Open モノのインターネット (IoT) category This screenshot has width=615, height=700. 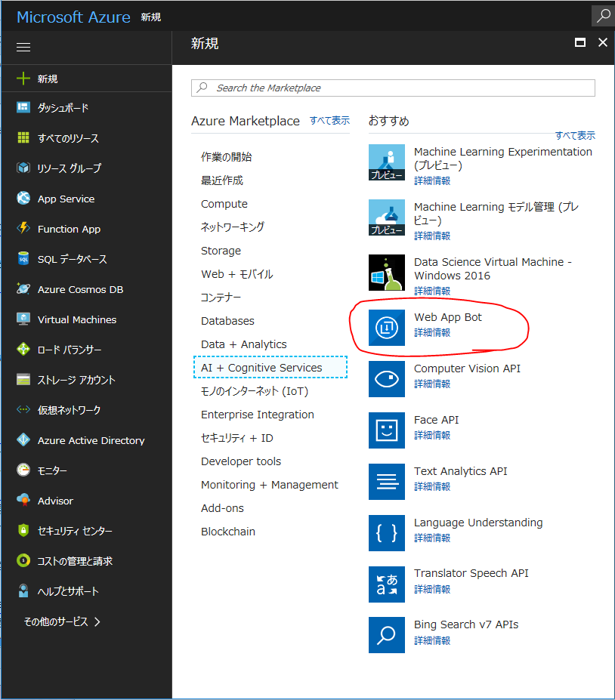255,391
